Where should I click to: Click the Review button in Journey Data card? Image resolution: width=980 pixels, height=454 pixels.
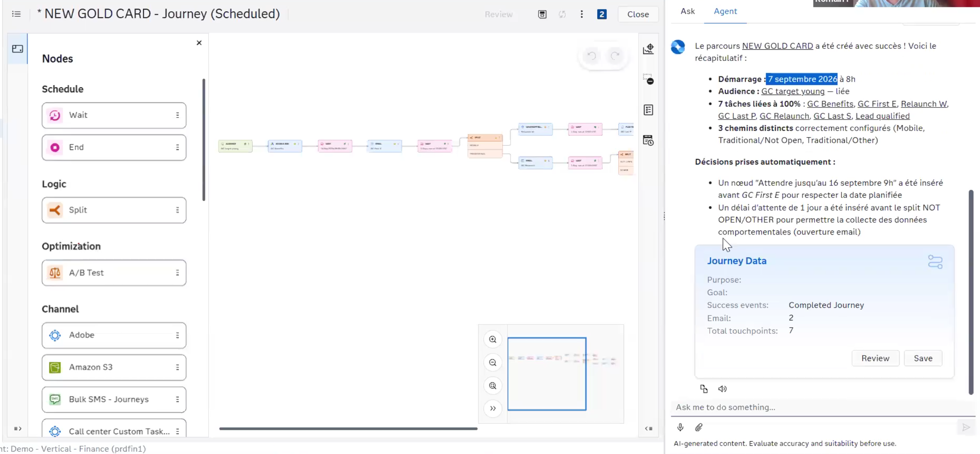click(x=875, y=358)
